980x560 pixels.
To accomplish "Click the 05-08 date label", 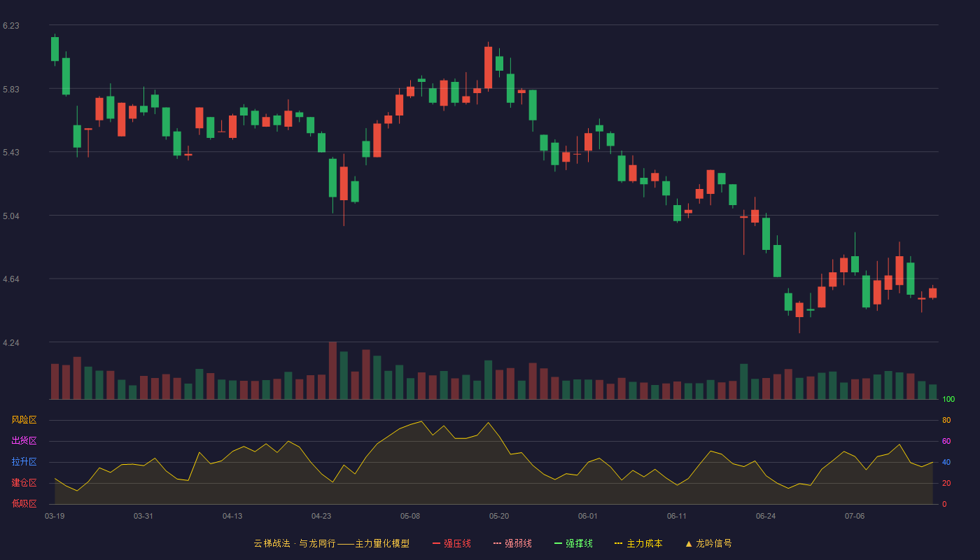I will pyautogui.click(x=410, y=516).
